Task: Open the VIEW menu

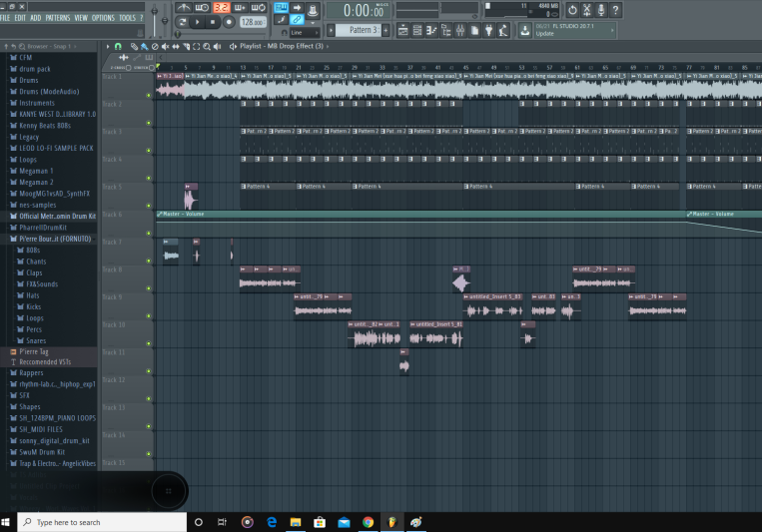Action: pyautogui.click(x=81, y=18)
